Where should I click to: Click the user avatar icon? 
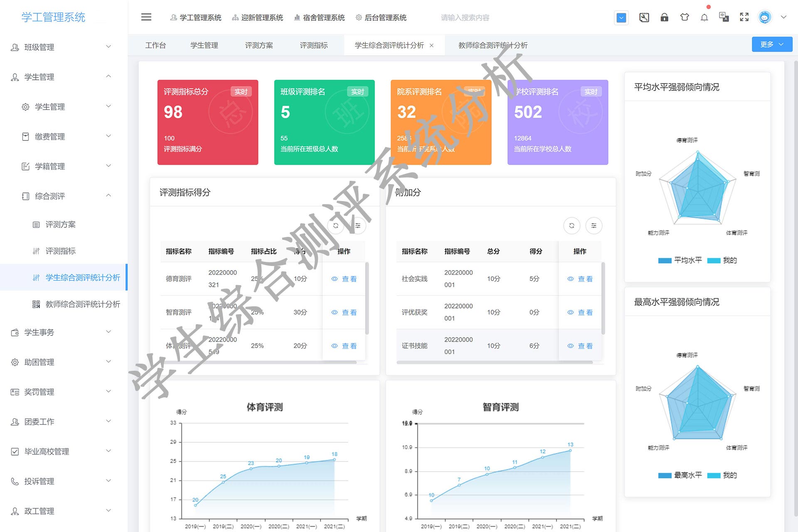[x=765, y=17]
